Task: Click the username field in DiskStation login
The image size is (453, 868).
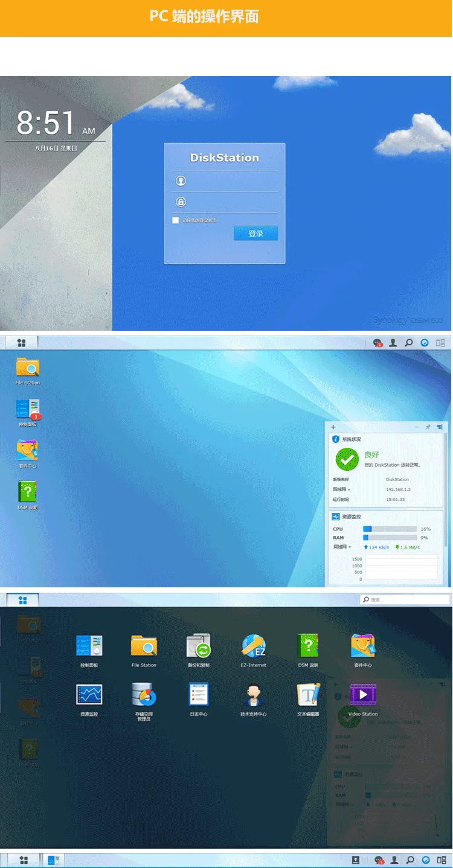Action: click(225, 181)
